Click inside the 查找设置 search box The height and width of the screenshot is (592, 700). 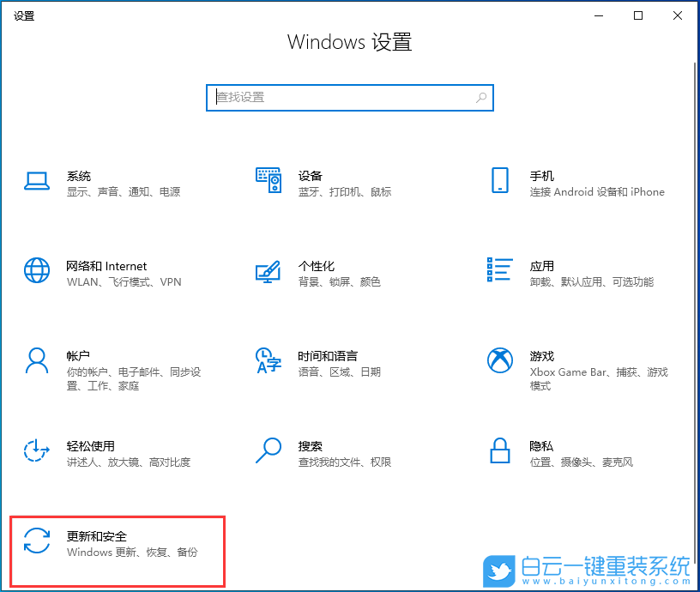click(x=350, y=98)
